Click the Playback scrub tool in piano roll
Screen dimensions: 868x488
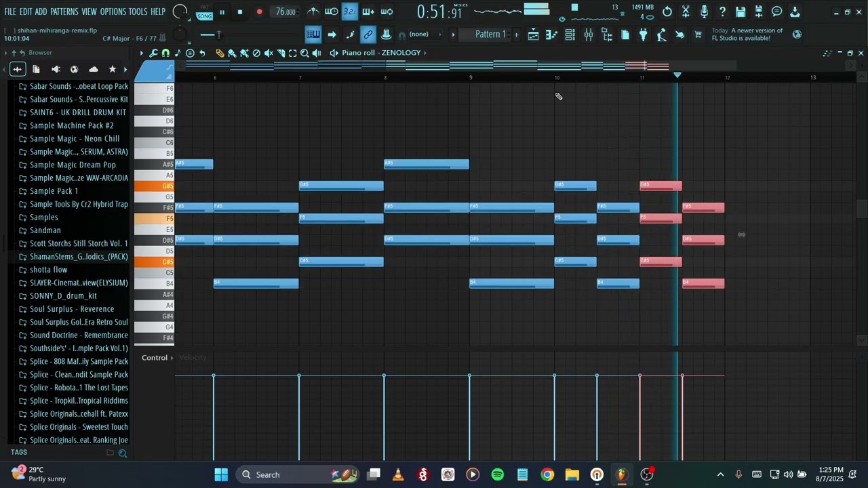point(317,53)
